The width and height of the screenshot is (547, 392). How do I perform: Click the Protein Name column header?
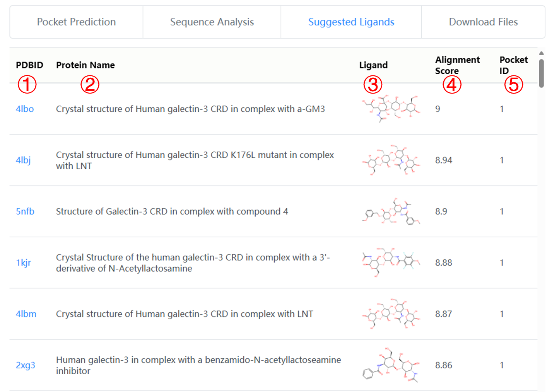tap(85, 65)
